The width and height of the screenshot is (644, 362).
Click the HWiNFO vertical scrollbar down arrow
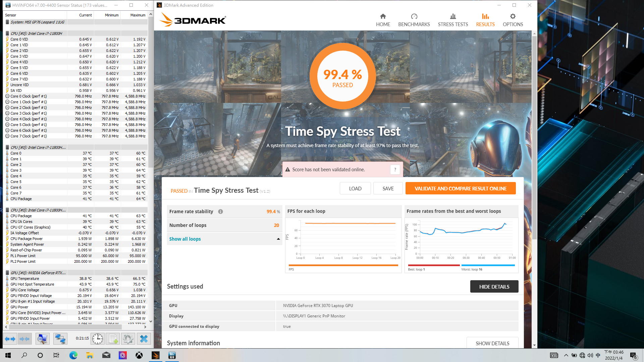(151, 321)
